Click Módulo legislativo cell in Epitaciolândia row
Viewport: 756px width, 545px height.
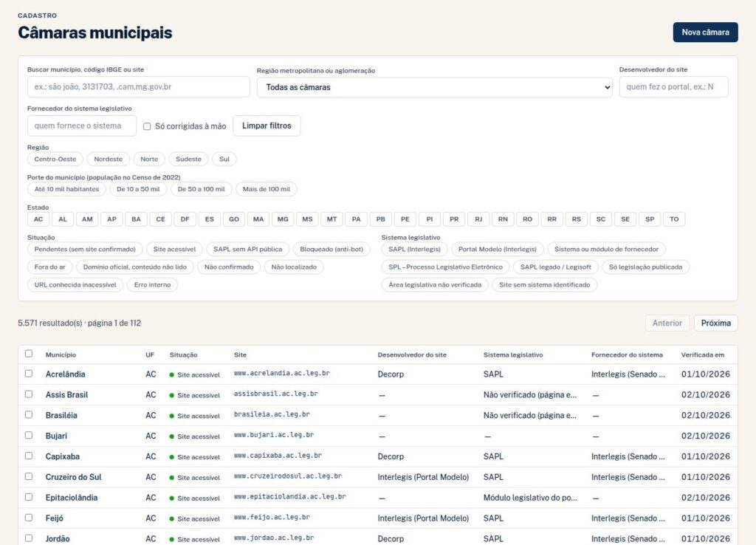click(x=530, y=498)
